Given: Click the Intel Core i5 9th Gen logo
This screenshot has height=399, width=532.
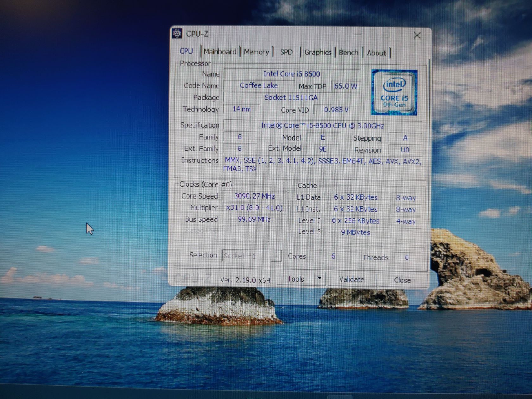Looking at the screenshot, I should [394, 92].
